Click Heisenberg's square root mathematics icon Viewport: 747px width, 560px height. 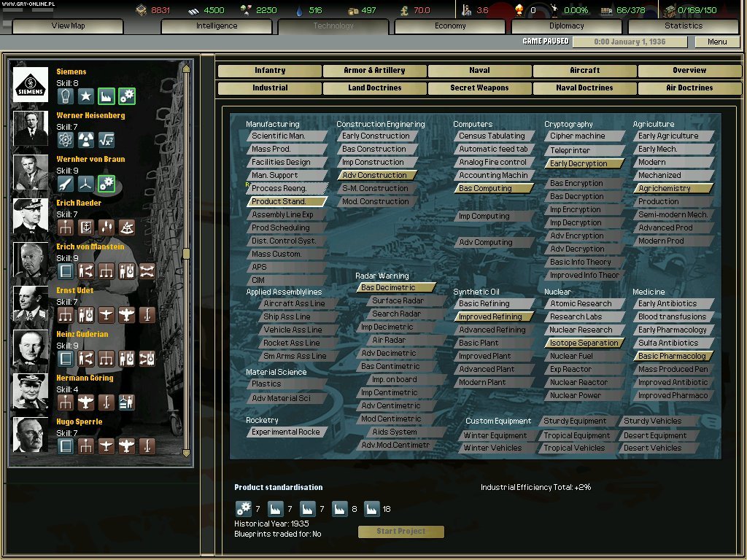pos(107,140)
